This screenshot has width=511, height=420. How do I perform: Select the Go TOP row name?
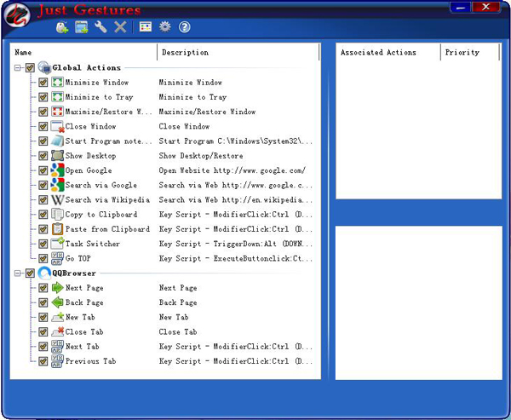(78, 258)
